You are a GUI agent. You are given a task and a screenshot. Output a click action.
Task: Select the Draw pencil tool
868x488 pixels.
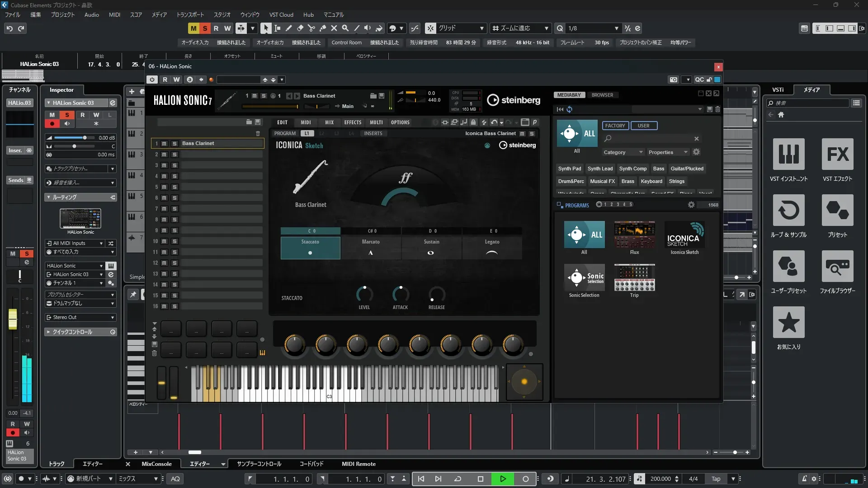click(288, 28)
